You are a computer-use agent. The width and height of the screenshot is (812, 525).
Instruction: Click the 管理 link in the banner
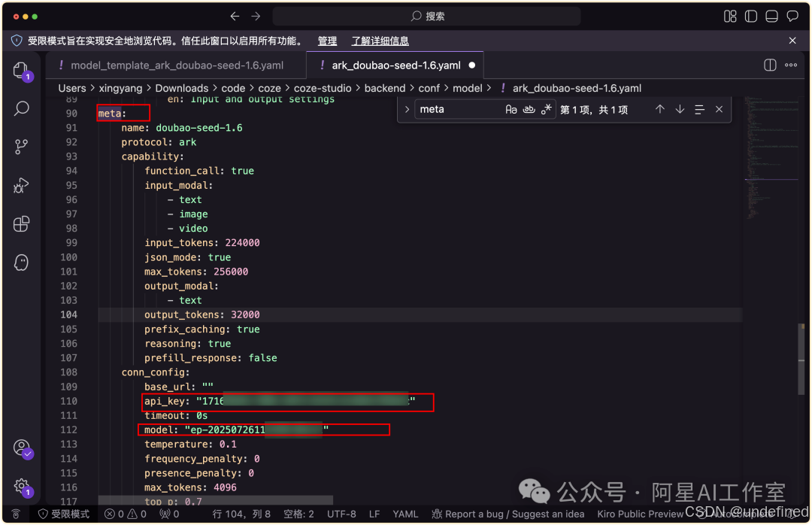point(327,41)
